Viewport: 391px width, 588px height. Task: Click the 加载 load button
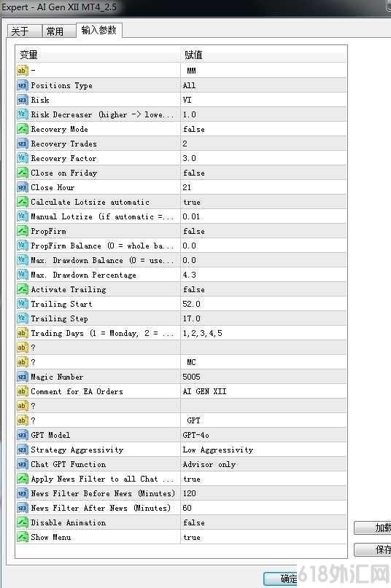coord(373,528)
